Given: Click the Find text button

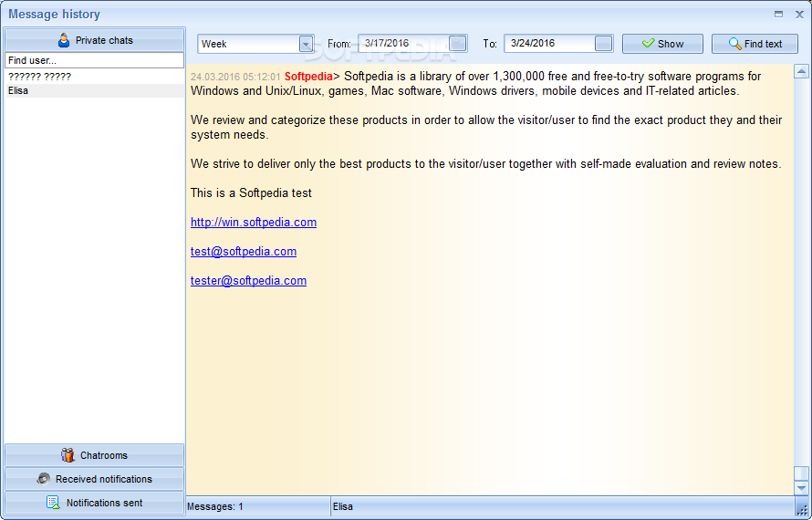Looking at the screenshot, I should tap(755, 44).
